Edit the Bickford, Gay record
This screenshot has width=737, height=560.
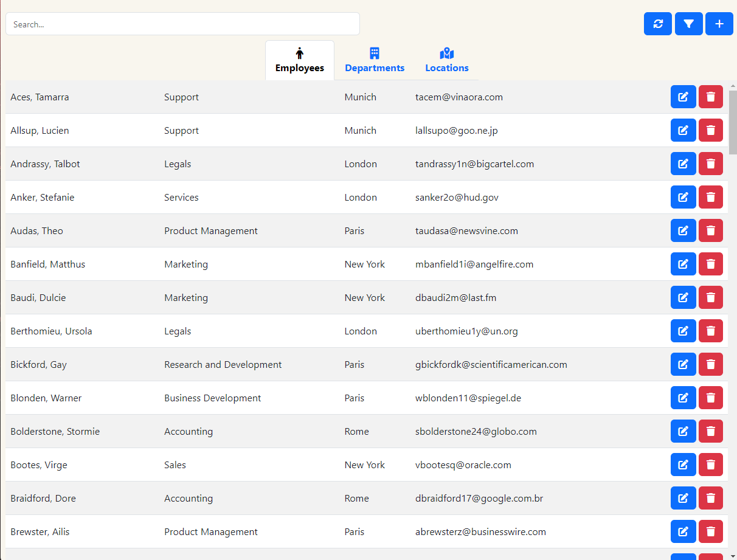[x=683, y=364]
